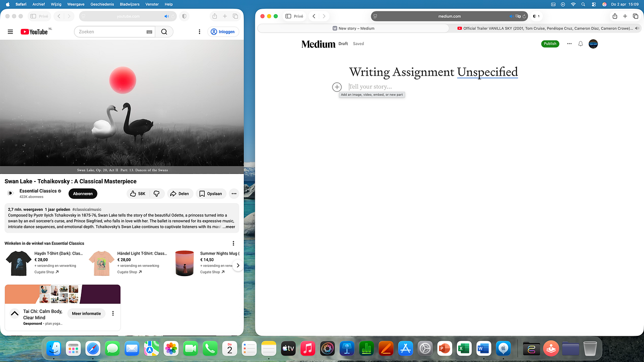Mute audio via speaker icon in medium.com address bar

(511, 16)
